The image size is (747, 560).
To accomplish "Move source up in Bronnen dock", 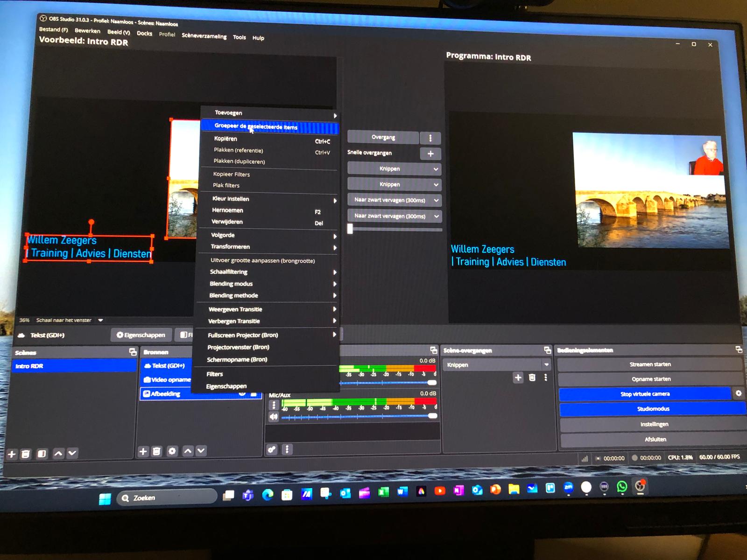I will pyautogui.click(x=188, y=451).
